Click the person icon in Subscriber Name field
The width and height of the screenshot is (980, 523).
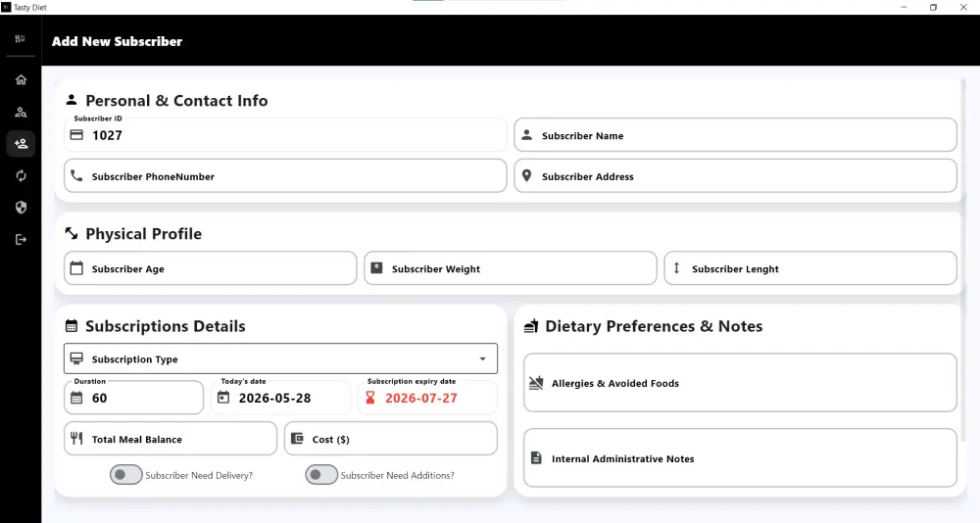pos(527,135)
